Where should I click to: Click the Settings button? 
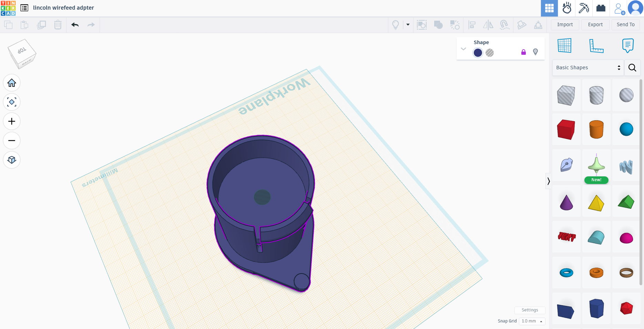tap(530, 310)
